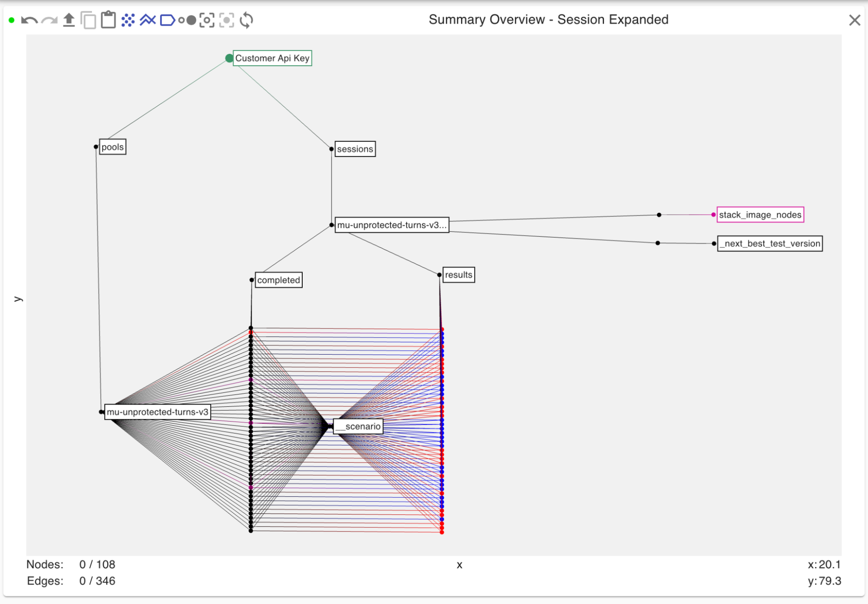Click the __scenario node label
The image size is (868, 604).
pyautogui.click(x=358, y=426)
